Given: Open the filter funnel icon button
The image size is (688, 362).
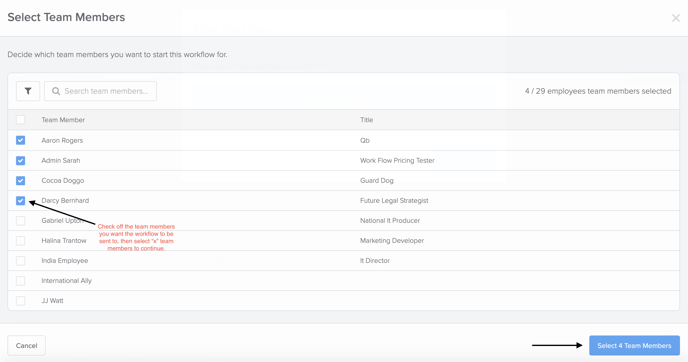Looking at the screenshot, I should 28,91.
